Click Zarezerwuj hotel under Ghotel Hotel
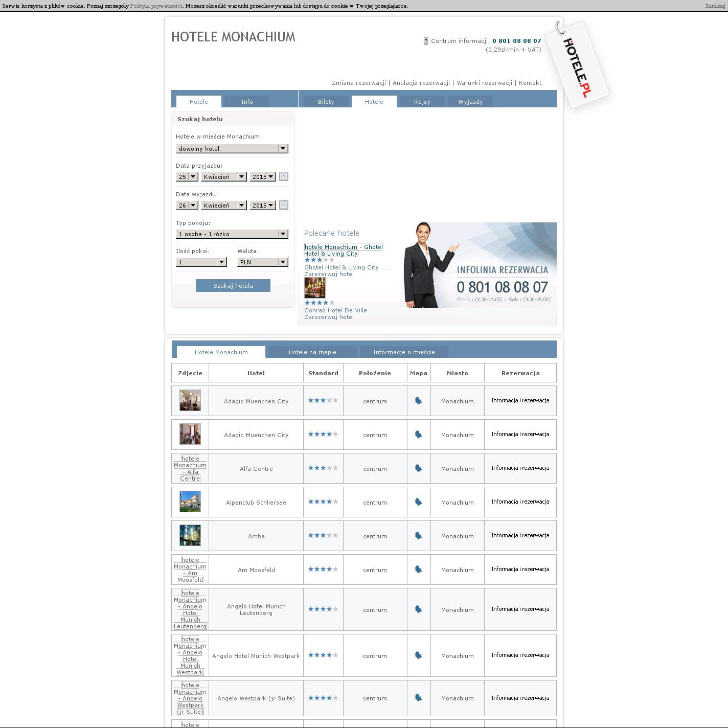The image size is (728, 728). coord(329,274)
